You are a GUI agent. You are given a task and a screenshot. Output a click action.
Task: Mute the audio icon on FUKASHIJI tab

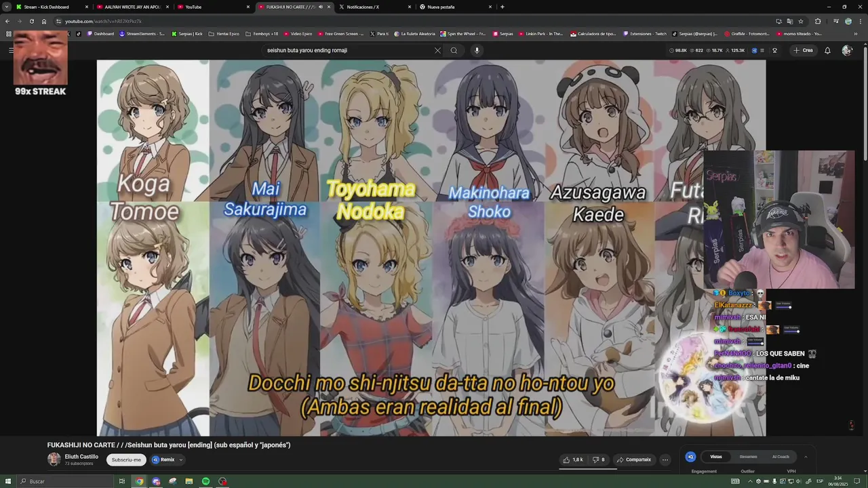click(x=321, y=7)
